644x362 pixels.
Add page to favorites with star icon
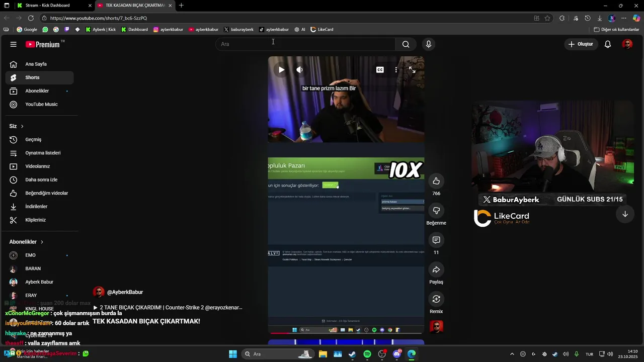tap(547, 18)
